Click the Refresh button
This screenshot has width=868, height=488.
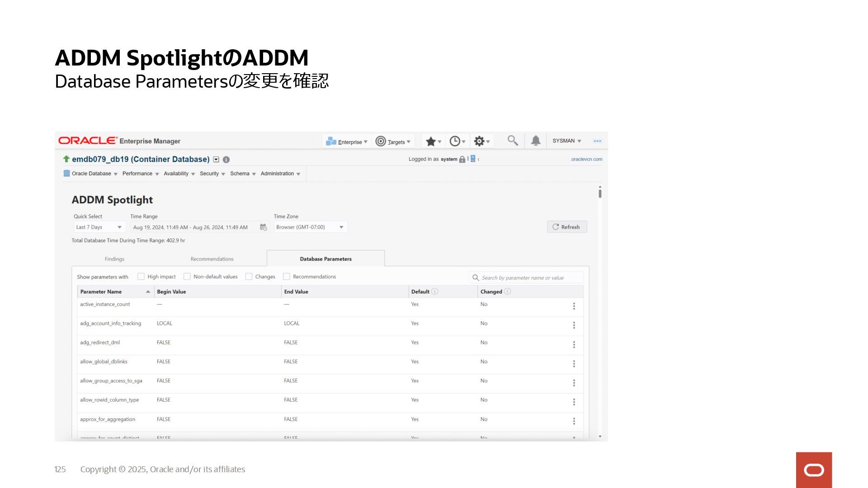click(x=567, y=227)
